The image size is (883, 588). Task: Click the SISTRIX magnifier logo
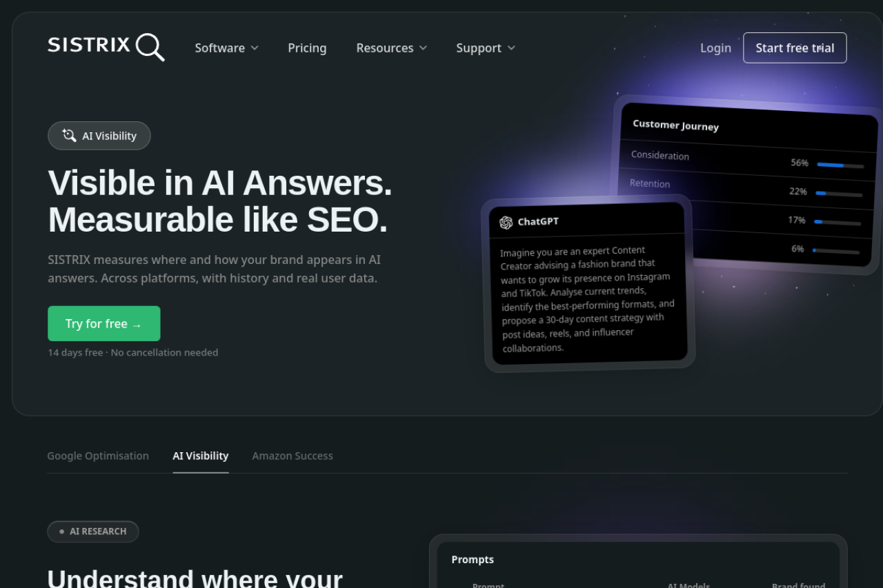coord(106,47)
